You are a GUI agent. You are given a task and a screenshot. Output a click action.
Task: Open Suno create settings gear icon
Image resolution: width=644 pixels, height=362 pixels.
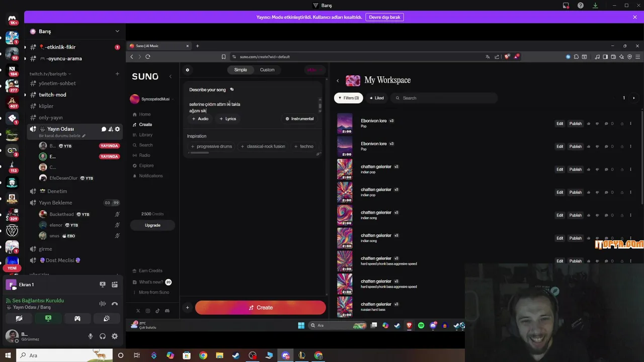click(188, 70)
